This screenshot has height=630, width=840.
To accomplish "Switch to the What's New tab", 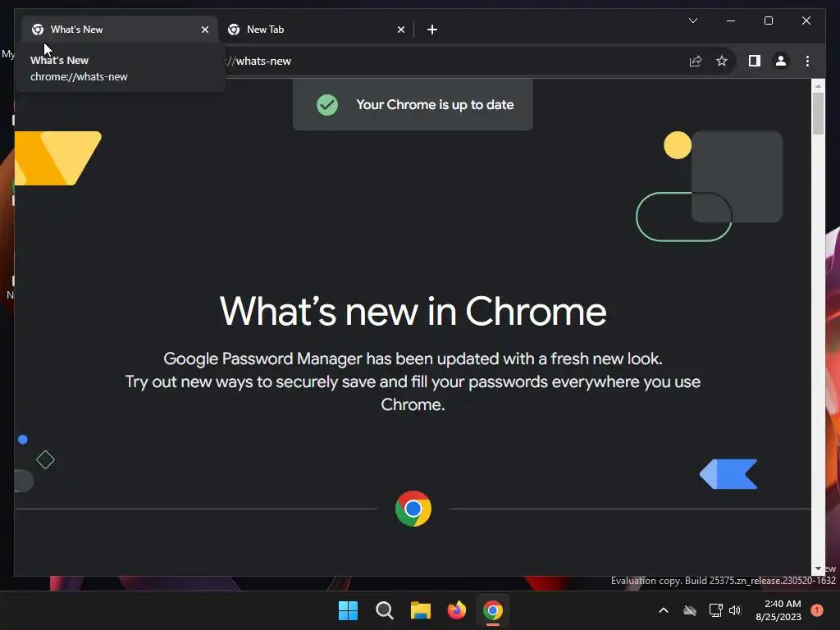I will (x=120, y=30).
